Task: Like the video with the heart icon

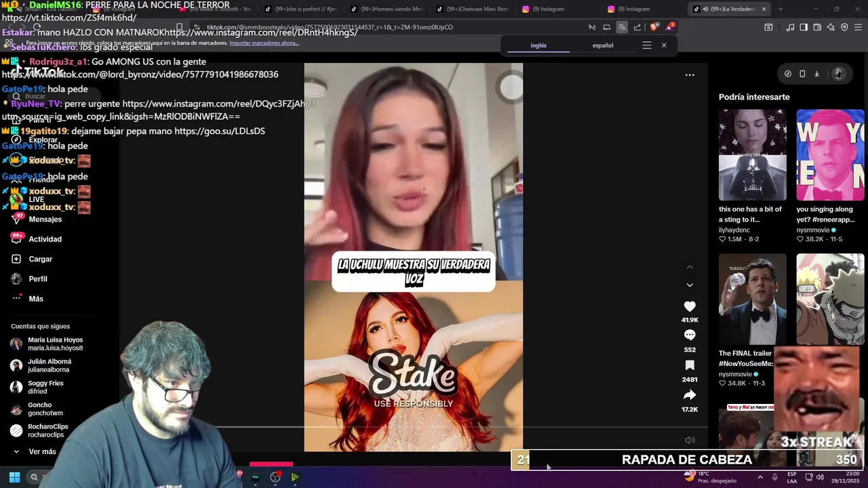Action: pyautogui.click(x=690, y=306)
